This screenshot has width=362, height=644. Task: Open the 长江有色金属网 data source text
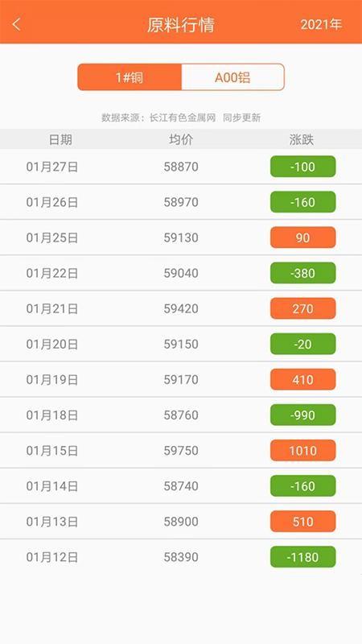point(183,118)
